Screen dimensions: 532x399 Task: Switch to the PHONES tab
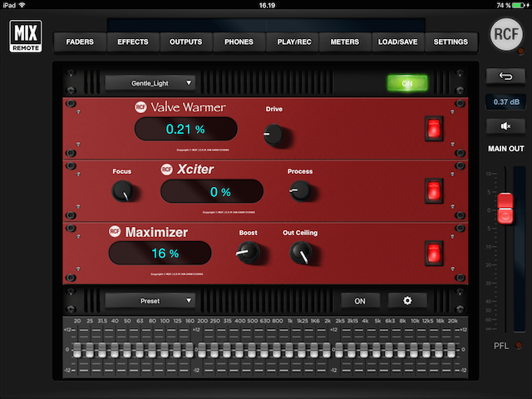(x=239, y=42)
